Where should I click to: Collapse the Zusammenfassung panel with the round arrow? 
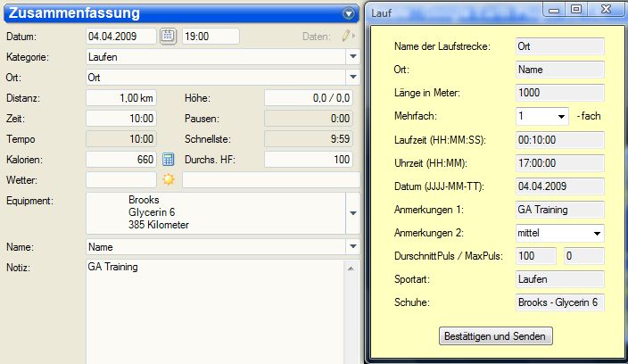pyautogui.click(x=349, y=13)
